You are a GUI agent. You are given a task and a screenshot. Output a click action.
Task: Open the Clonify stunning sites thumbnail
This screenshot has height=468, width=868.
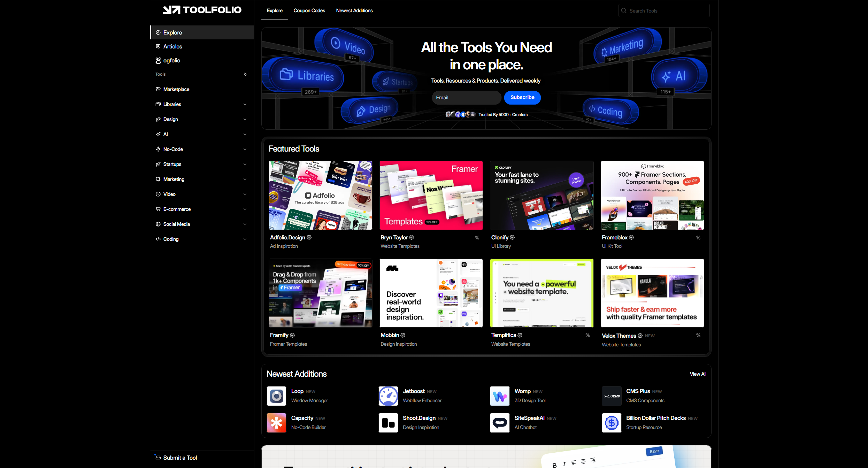coord(542,195)
